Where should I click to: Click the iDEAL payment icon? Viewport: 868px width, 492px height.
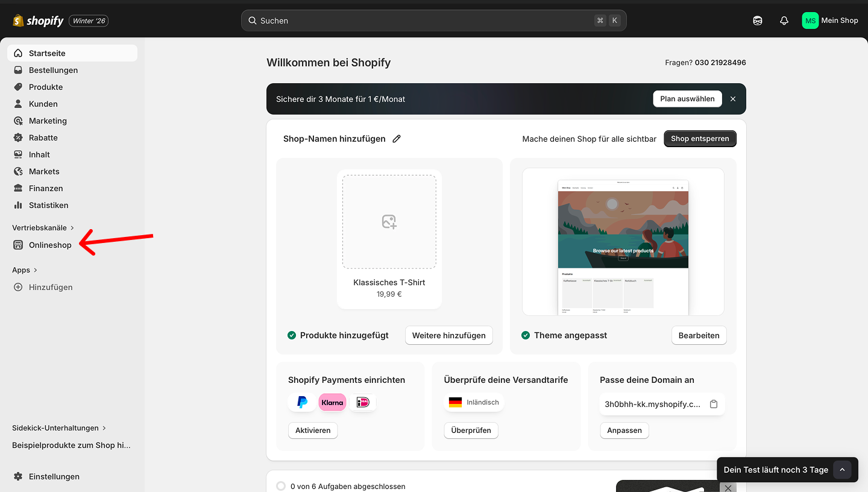(363, 402)
